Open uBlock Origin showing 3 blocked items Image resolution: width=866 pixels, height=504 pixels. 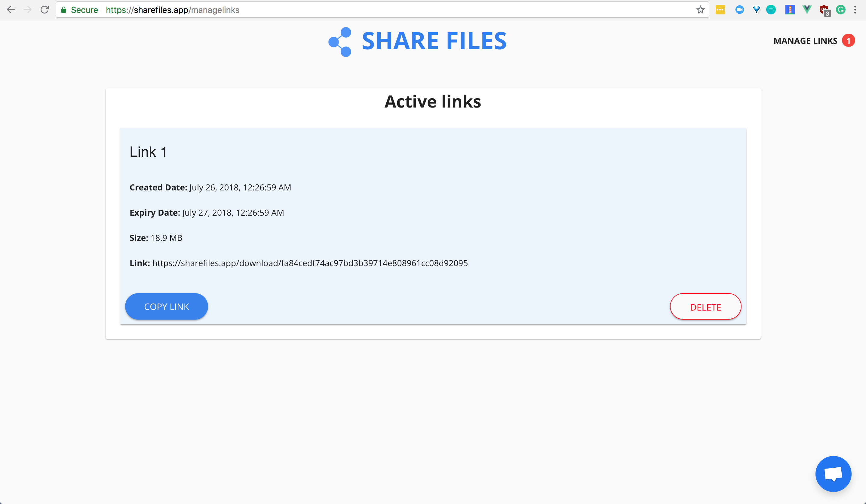click(825, 10)
